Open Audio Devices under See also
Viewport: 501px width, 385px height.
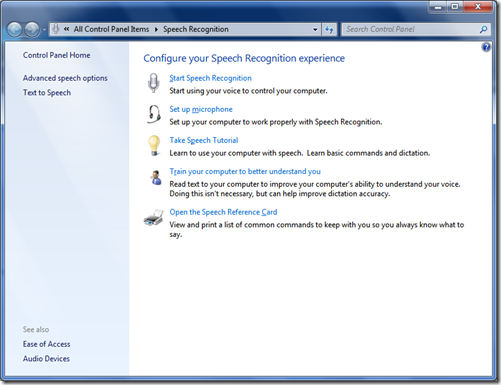pyautogui.click(x=46, y=359)
